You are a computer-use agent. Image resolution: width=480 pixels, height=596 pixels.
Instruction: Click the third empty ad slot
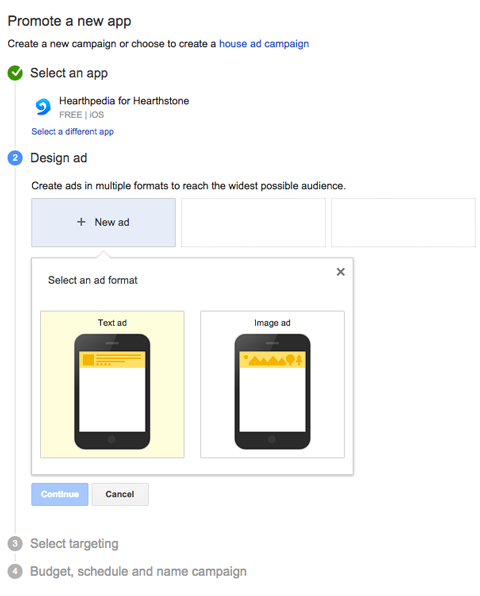[x=403, y=222]
